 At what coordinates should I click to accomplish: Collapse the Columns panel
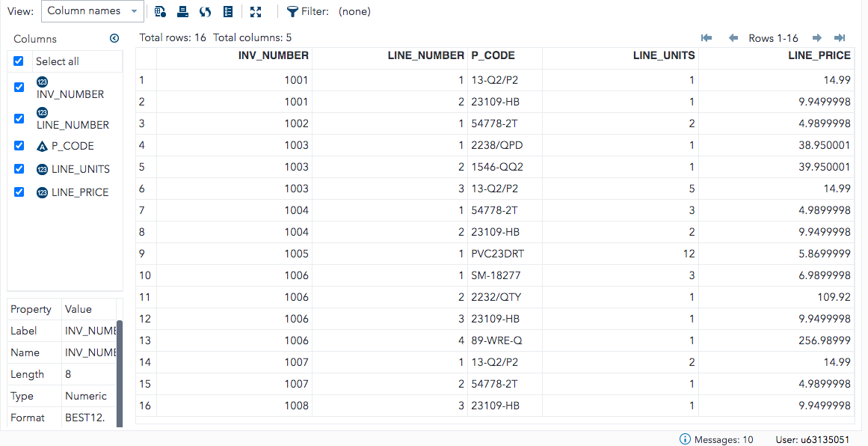click(x=114, y=38)
